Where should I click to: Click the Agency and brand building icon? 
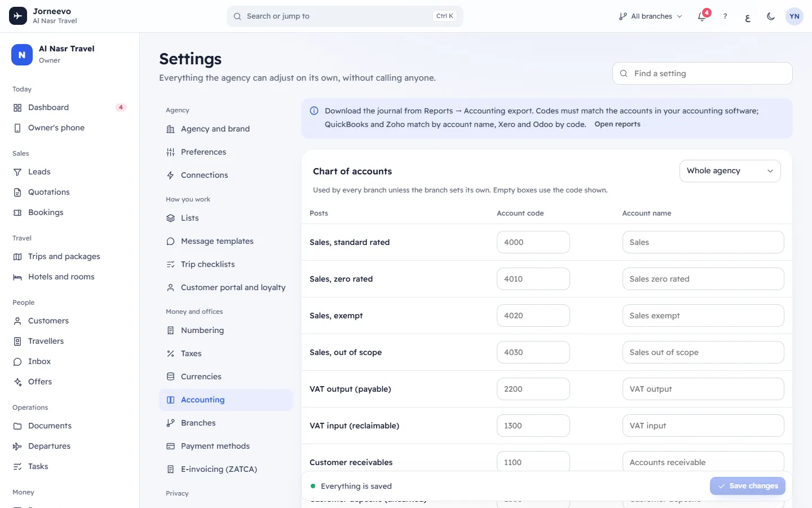pyautogui.click(x=170, y=129)
